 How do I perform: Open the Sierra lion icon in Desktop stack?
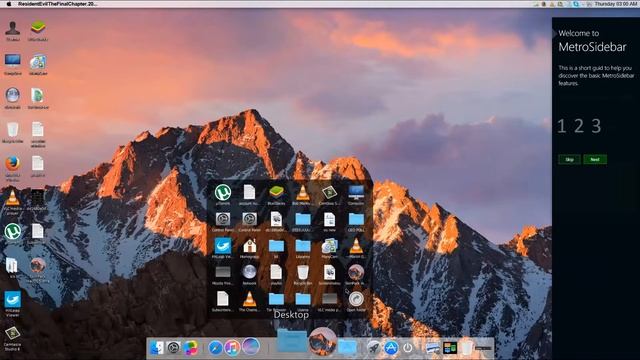(356, 272)
